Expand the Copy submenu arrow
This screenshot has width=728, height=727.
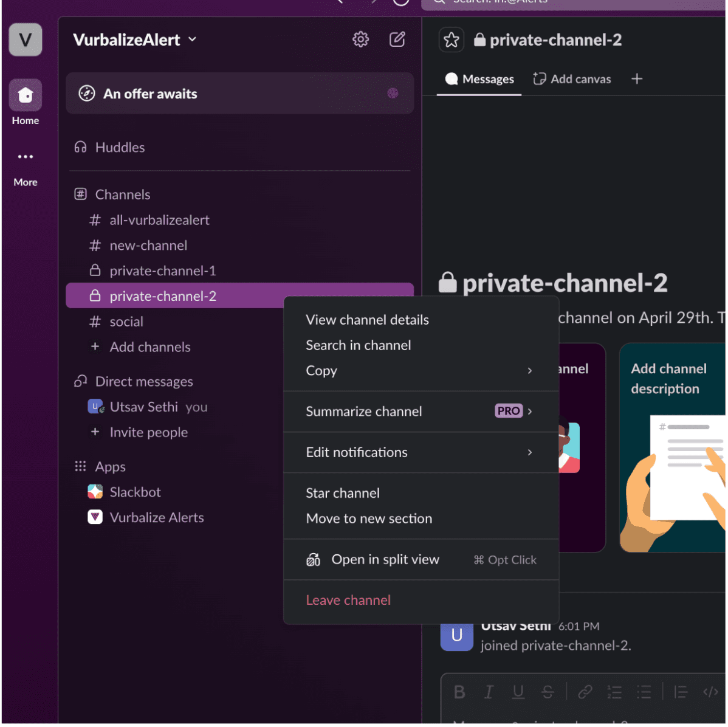(x=529, y=370)
